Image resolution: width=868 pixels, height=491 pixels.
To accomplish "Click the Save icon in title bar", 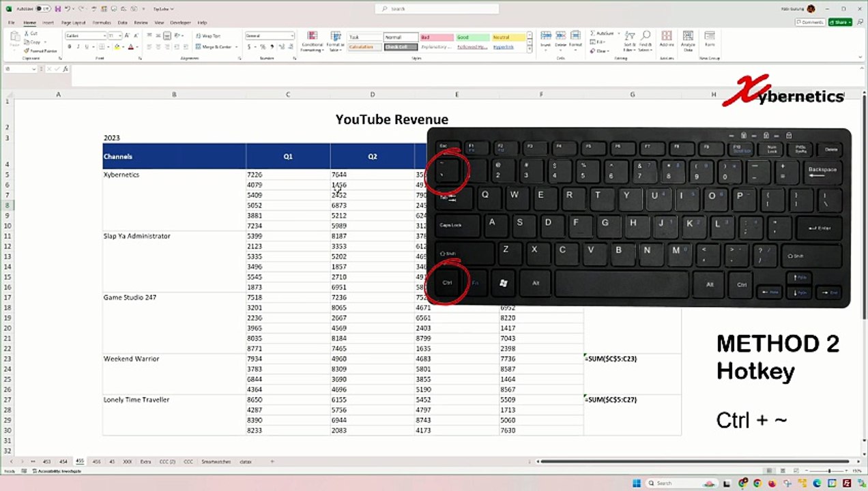I will click(58, 9).
